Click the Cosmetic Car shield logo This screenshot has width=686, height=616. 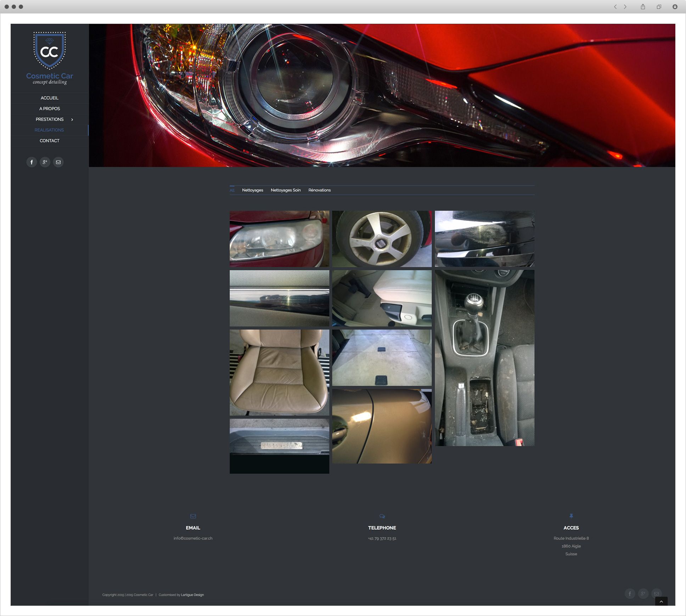click(x=50, y=51)
